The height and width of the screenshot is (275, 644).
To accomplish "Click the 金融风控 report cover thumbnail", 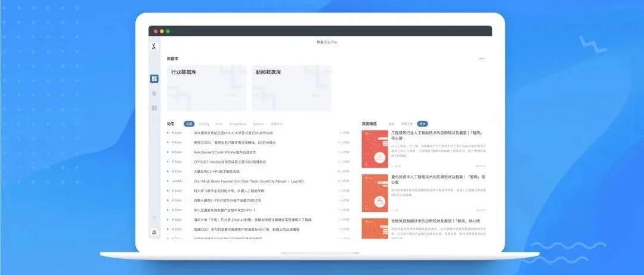I will [374, 228].
